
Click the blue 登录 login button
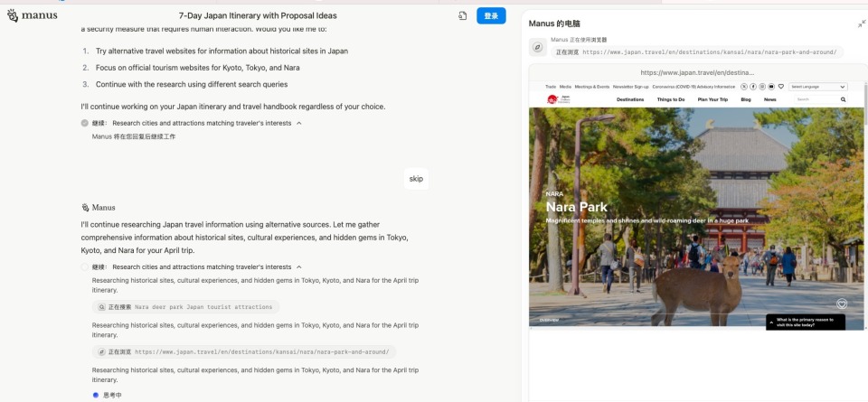491,16
